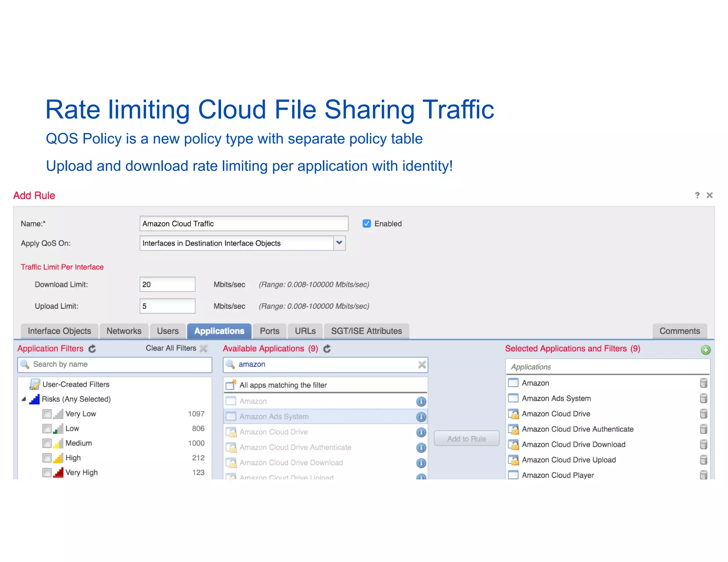Switch to the Ports tab
This screenshot has height=562, width=728.
tap(269, 331)
